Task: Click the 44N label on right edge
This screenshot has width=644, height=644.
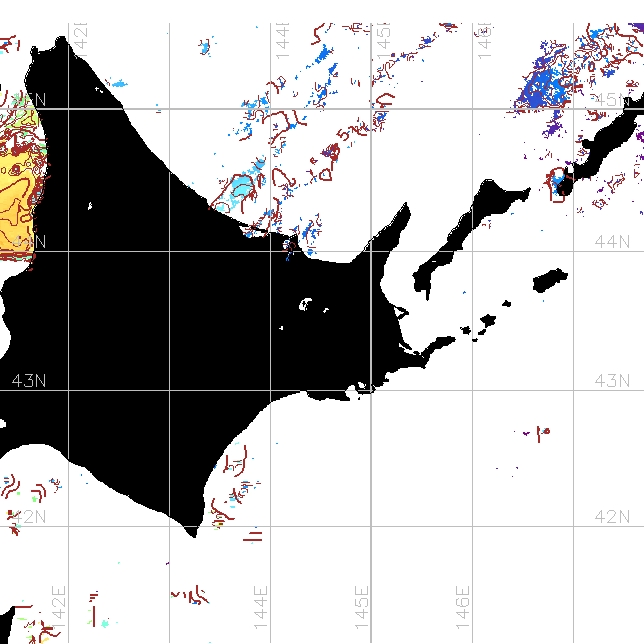Action: pyautogui.click(x=612, y=241)
